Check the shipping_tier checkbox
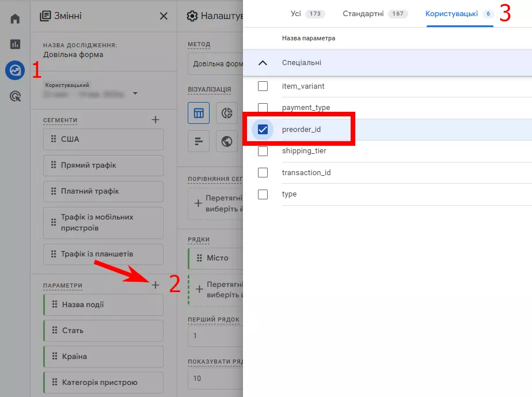Screen dimensions: 532x397 [263, 151]
